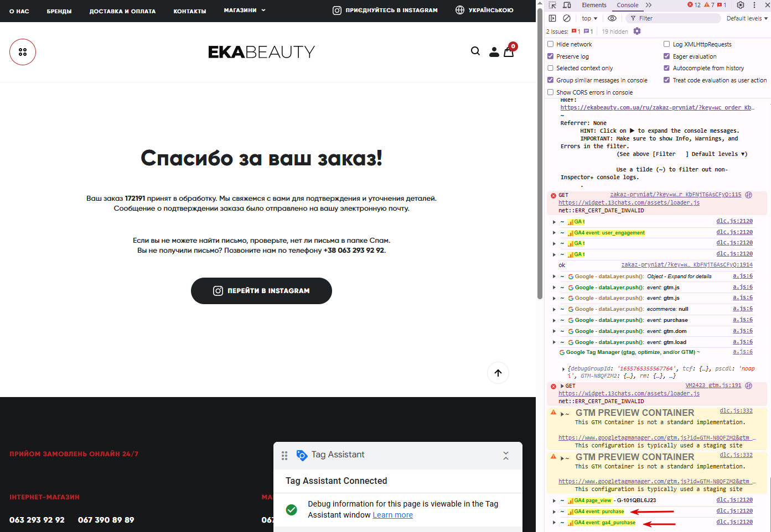Open О НАС menu item

(x=19, y=11)
